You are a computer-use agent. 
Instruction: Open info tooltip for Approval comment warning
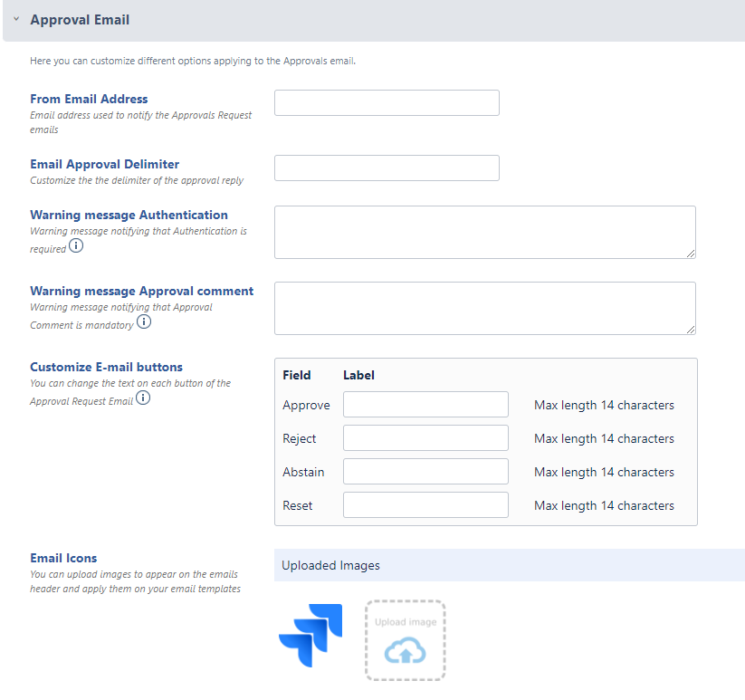144,322
